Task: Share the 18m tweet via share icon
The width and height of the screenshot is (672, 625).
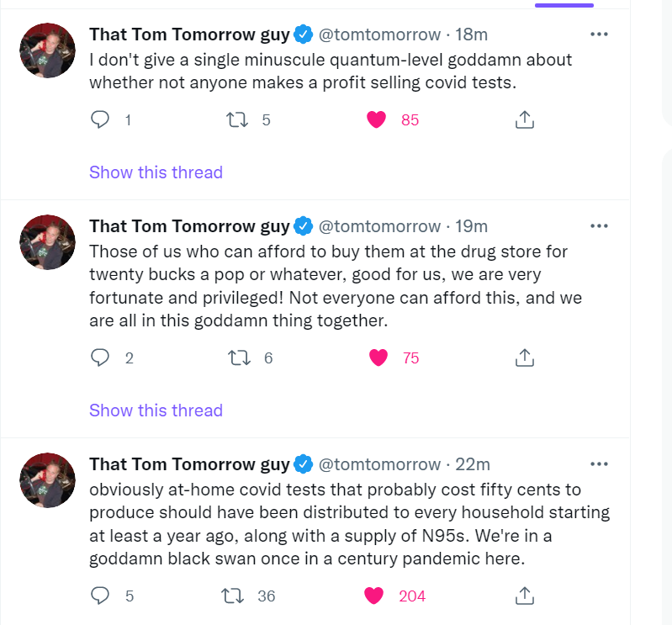Action: [524, 120]
